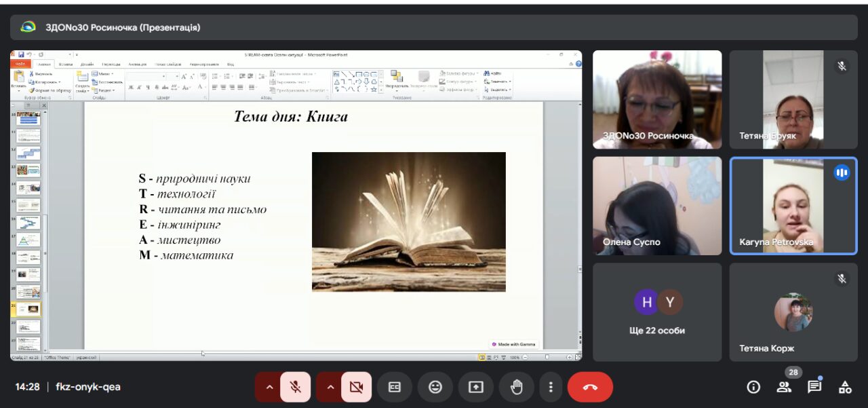868x408 pixels.
Task: Toggle italic К formatting
Action: click(x=139, y=88)
